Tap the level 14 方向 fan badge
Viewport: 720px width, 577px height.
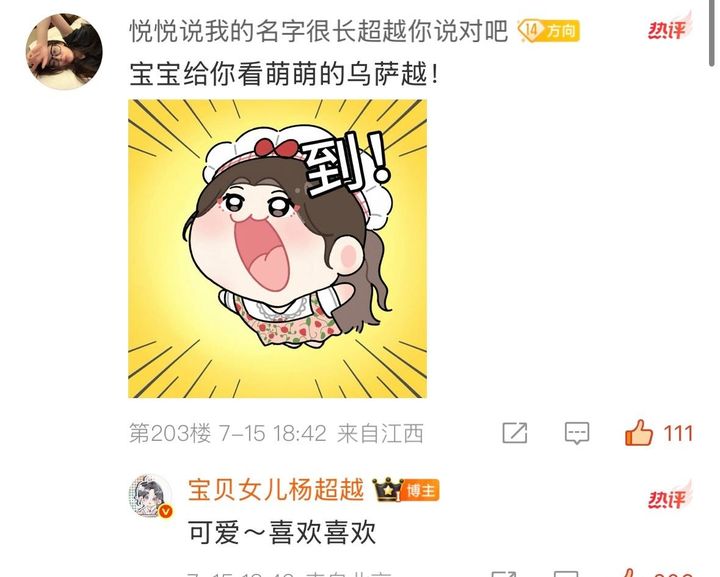pyautogui.click(x=548, y=31)
